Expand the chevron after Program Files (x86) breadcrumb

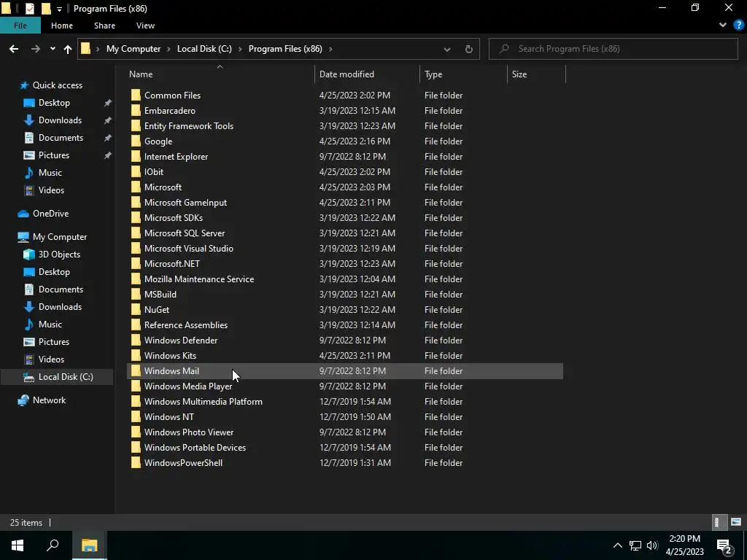(330, 49)
